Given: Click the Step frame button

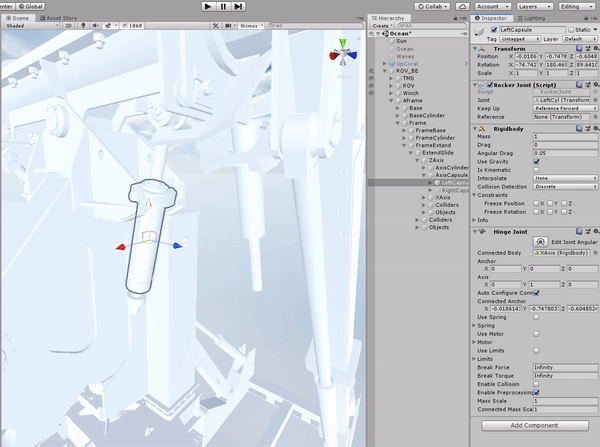Looking at the screenshot, I should coord(238,7).
